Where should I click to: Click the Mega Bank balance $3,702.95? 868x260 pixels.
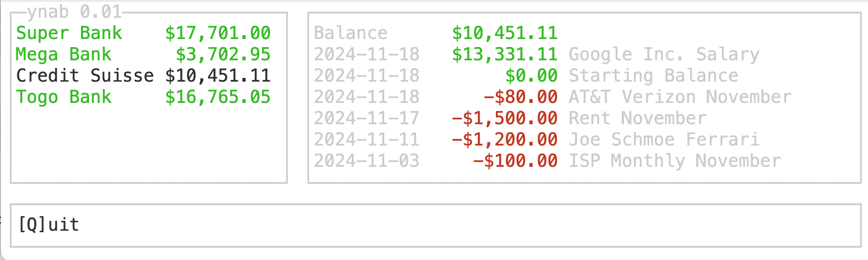[223, 55]
